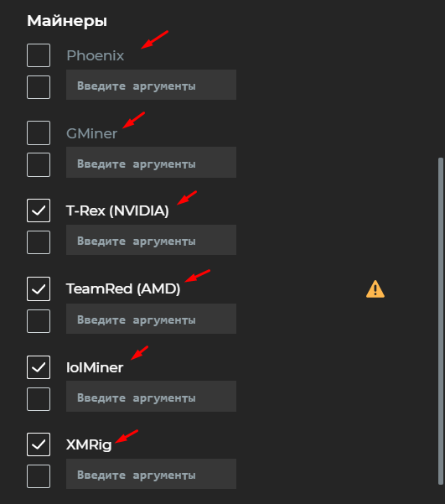Focus the GMiner arguments input field
The width and height of the screenshot is (445, 504).
click(x=152, y=163)
